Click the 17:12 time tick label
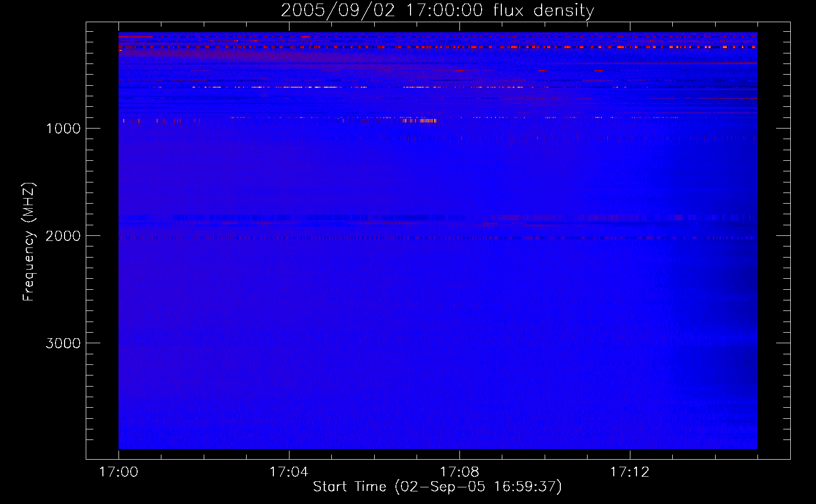Image resolution: width=816 pixels, height=504 pixels. tap(630, 472)
